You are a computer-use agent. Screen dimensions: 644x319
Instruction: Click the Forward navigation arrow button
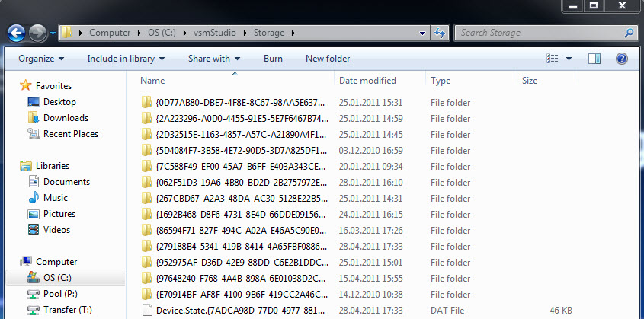point(38,33)
